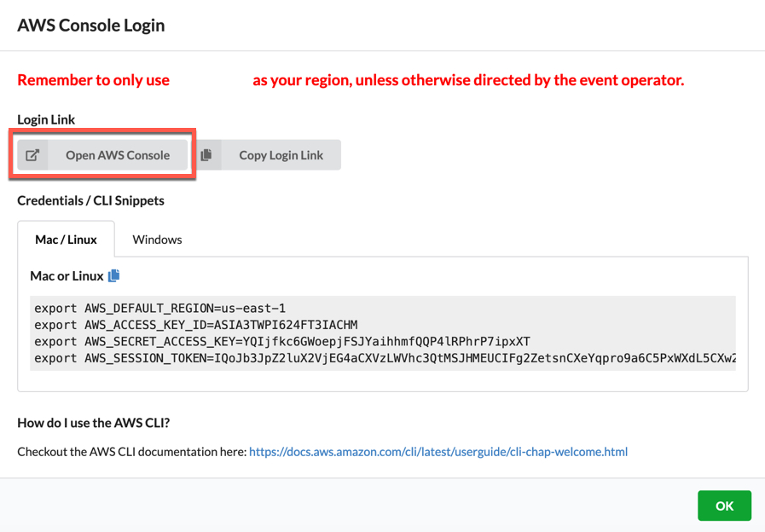The height and width of the screenshot is (532, 765).
Task: Open the AWS CLI documentation link
Action: point(438,452)
